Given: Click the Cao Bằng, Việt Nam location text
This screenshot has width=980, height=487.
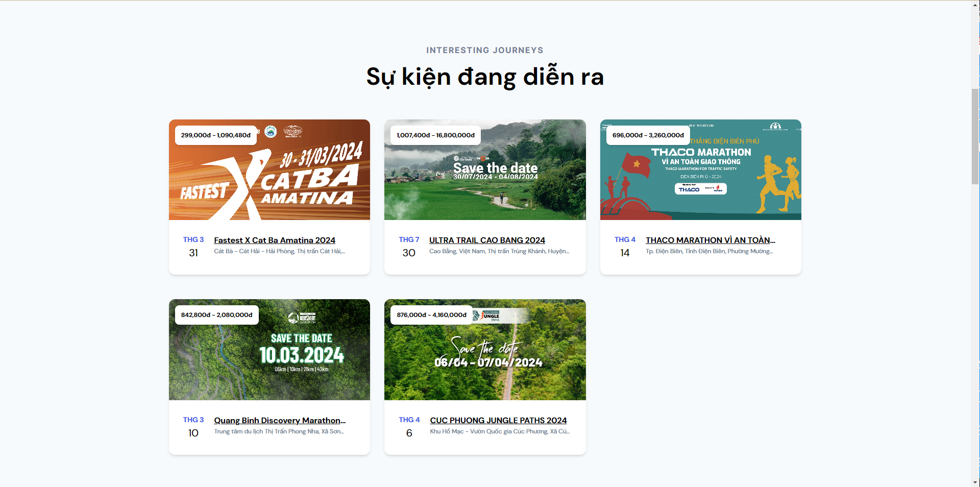Looking at the screenshot, I should point(499,251).
